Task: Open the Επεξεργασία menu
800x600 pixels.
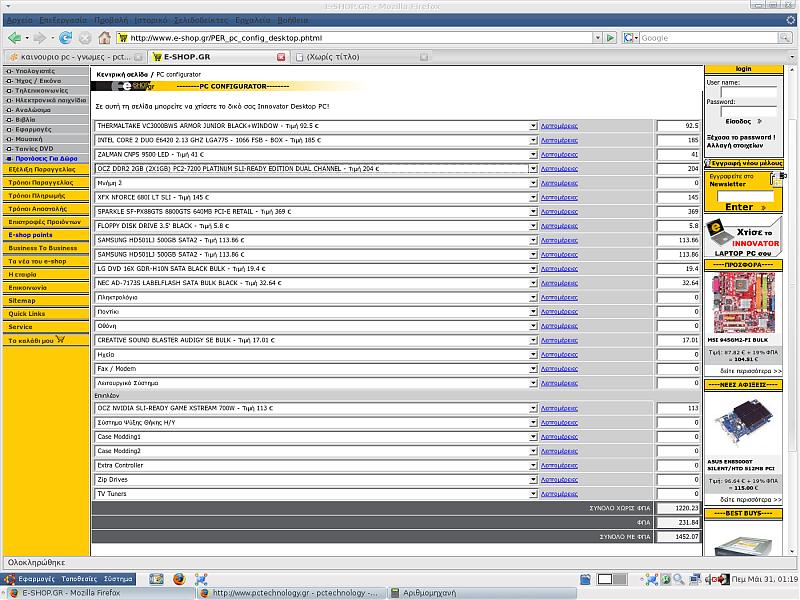Action: (63, 20)
